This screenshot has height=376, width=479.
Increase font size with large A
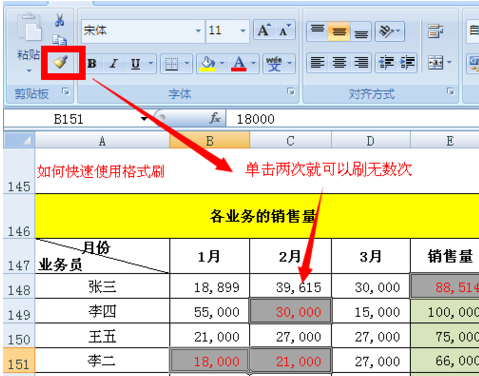click(x=264, y=31)
